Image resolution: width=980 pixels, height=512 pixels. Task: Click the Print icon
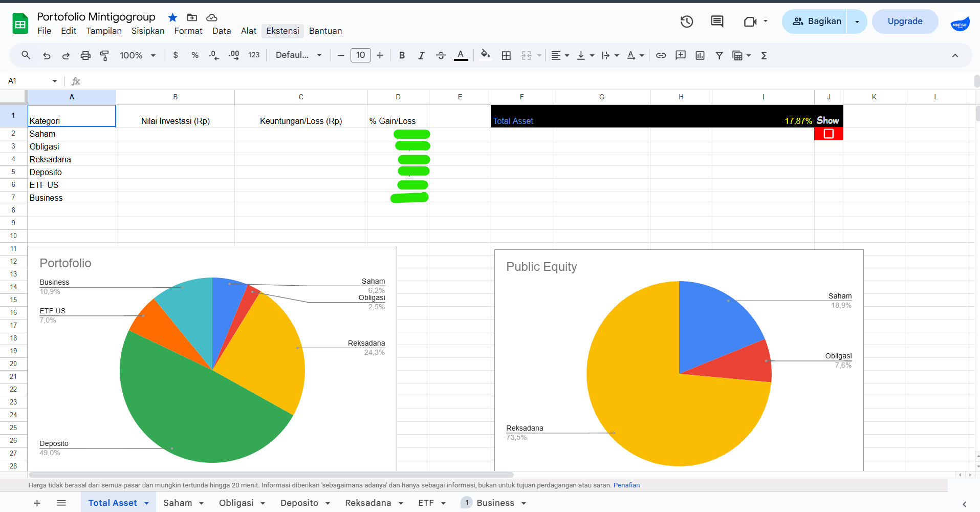[85, 56]
